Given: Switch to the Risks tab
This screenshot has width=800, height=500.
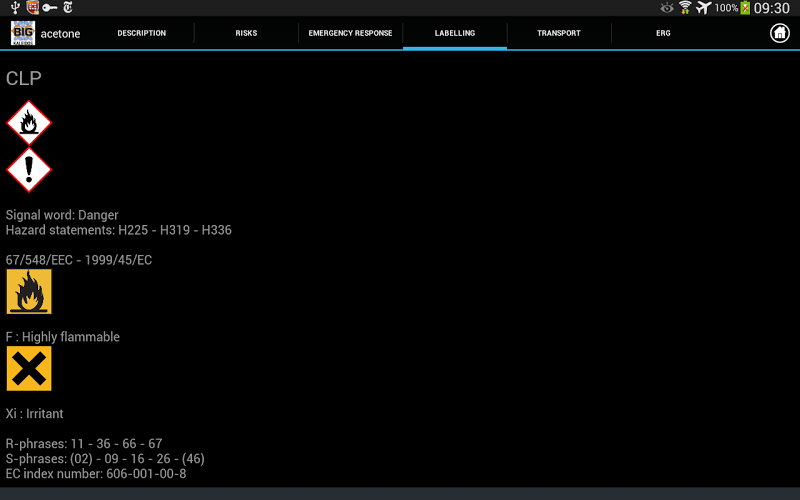Looking at the screenshot, I should click(x=246, y=33).
